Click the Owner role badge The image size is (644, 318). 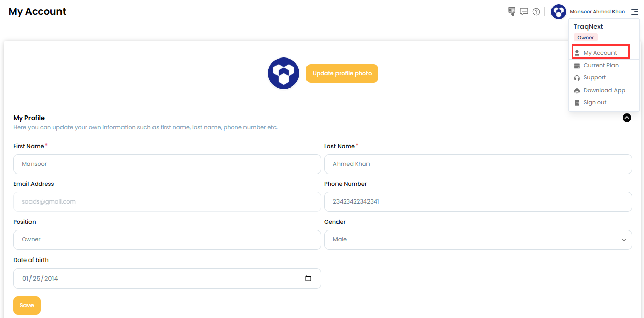click(586, 38)
